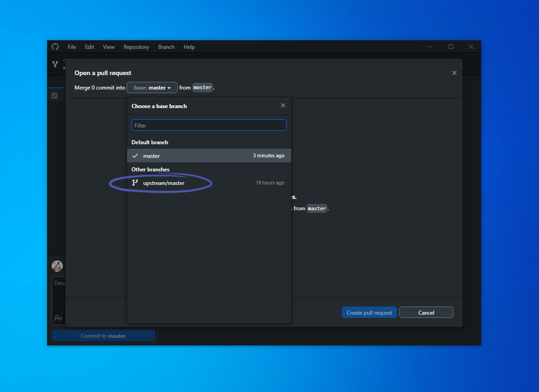Screen dimensions: 539x392
Task: Toggle the changed files checkbox
Action: coord(54,95)
